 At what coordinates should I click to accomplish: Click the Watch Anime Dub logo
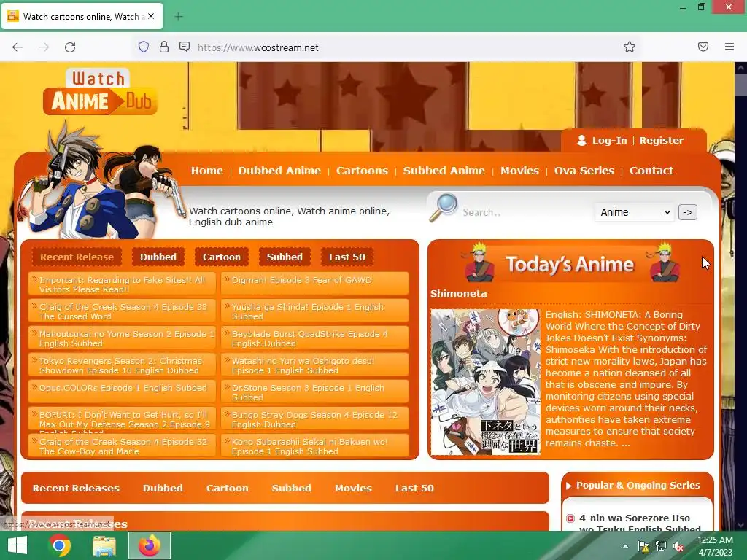click(x=100, y=93)
